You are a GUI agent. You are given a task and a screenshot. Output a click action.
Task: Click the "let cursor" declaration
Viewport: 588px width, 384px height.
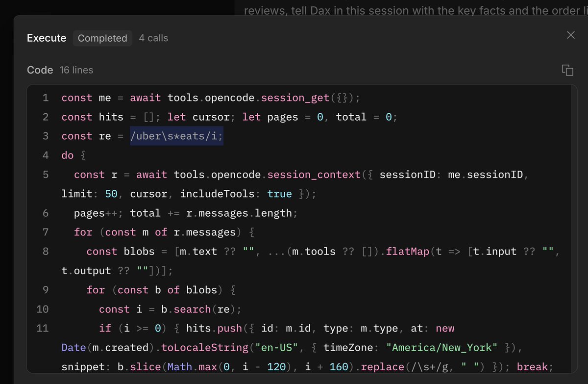click(x=198, y=117)
